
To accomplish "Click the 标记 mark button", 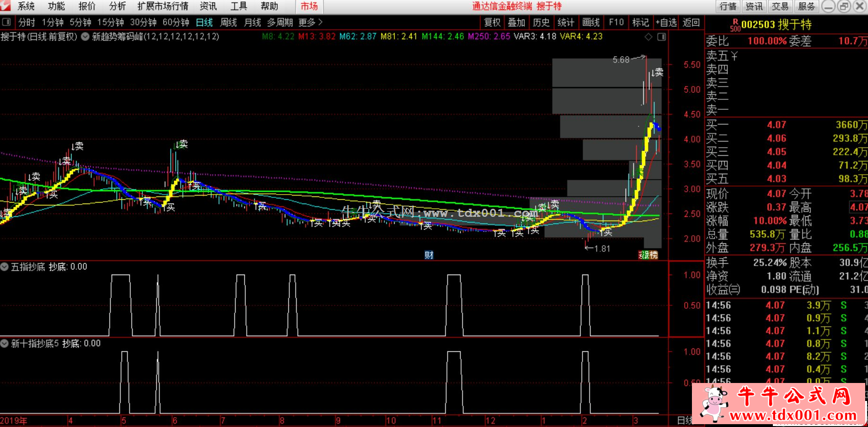I will 641,22.
